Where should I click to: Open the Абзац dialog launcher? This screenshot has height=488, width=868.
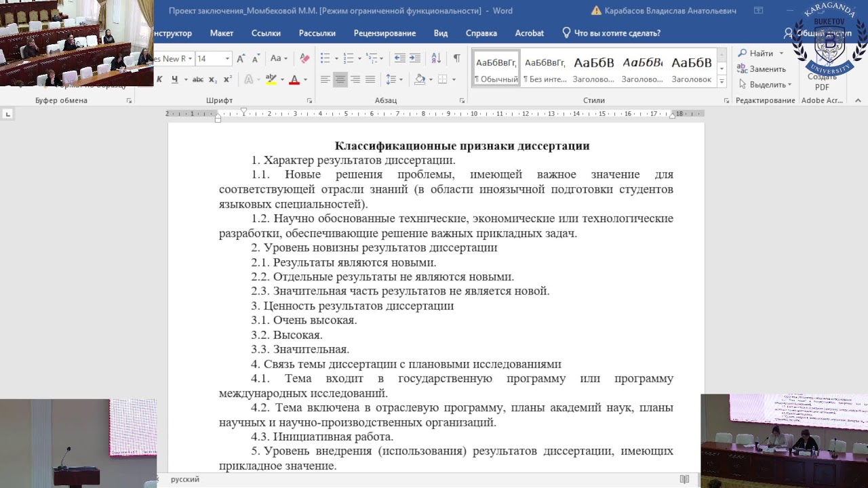click(462, 100)
